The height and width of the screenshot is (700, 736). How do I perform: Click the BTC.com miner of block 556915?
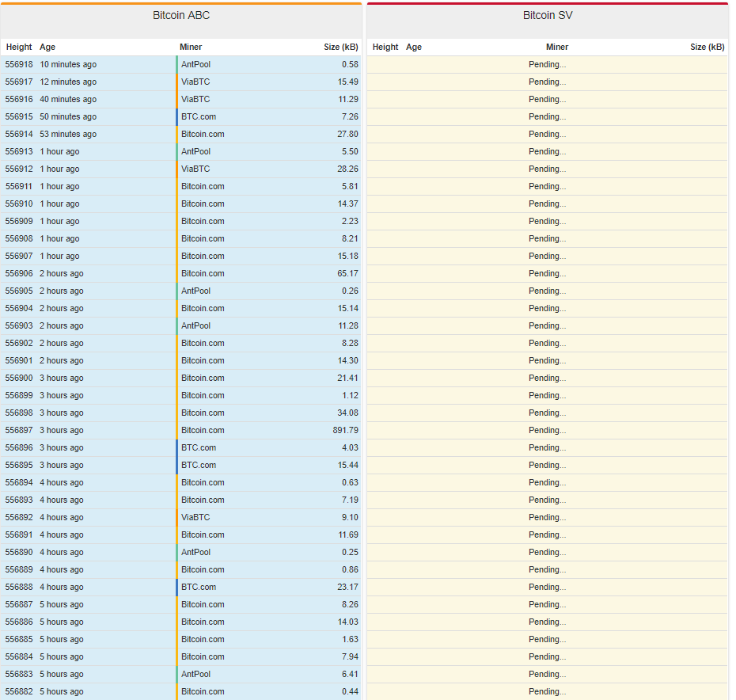pyautogui.click(x=199, y=116)
